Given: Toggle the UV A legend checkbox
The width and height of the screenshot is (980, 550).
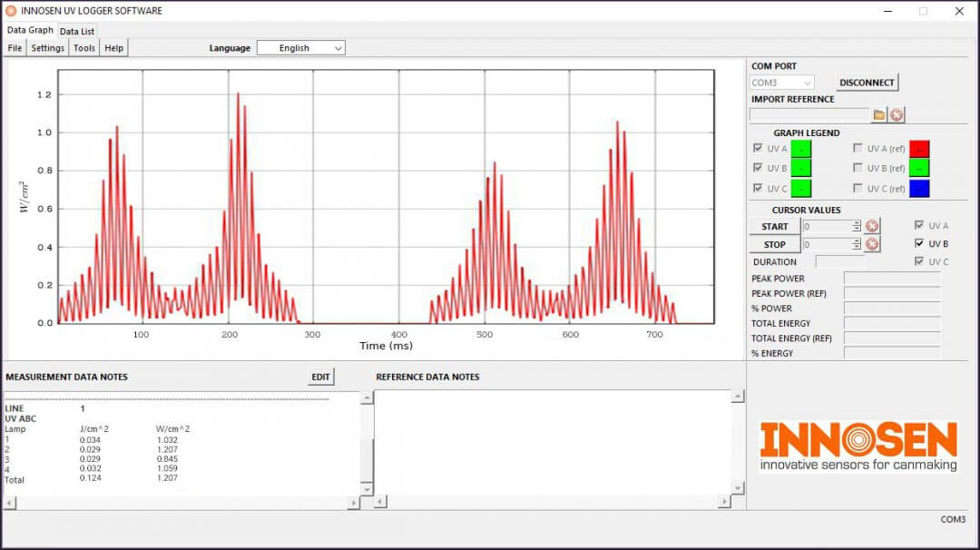Looking at the screenshot, I should point(758,148).
